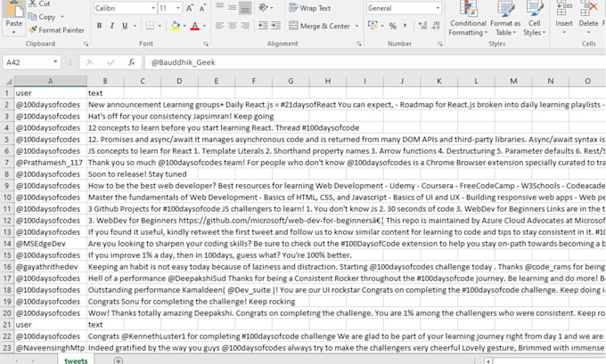Apply Percent Style
Viewport: 606px width, 364px height.
tap(393, 26)
